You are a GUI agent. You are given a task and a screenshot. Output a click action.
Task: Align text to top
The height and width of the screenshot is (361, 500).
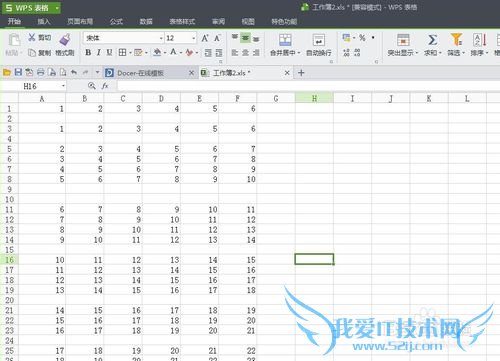pyautogui.click(x=235, y=37)
